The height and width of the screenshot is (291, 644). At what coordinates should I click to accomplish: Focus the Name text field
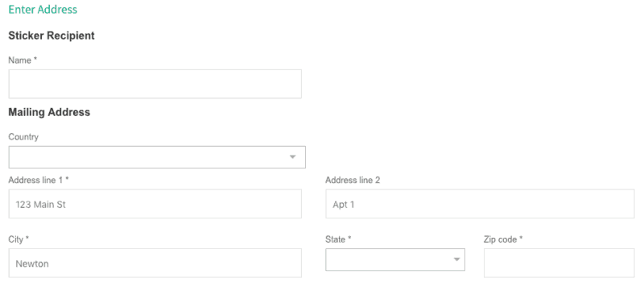(x=155, y=84)
